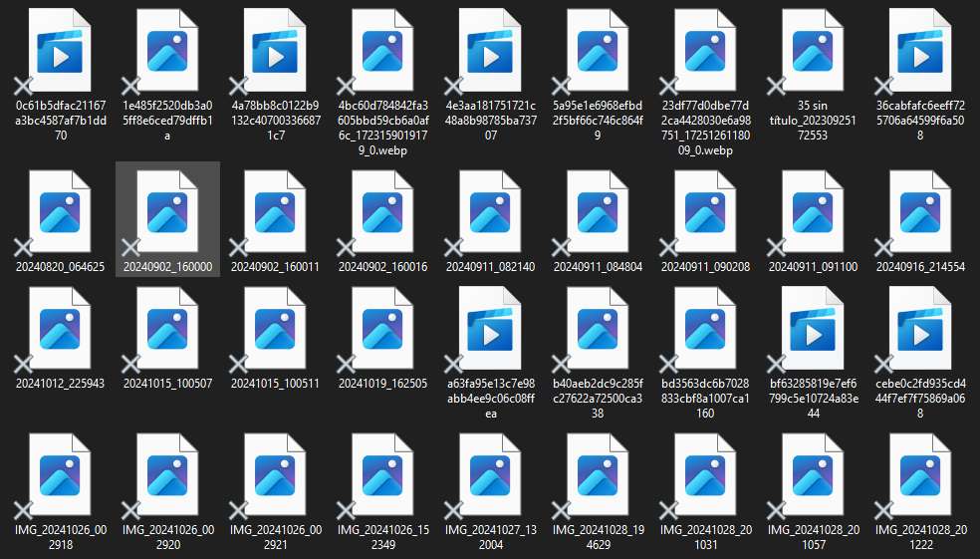Select image icon 20241015_100511
Screen dimensions: 980x559
(x=275, y=328)
